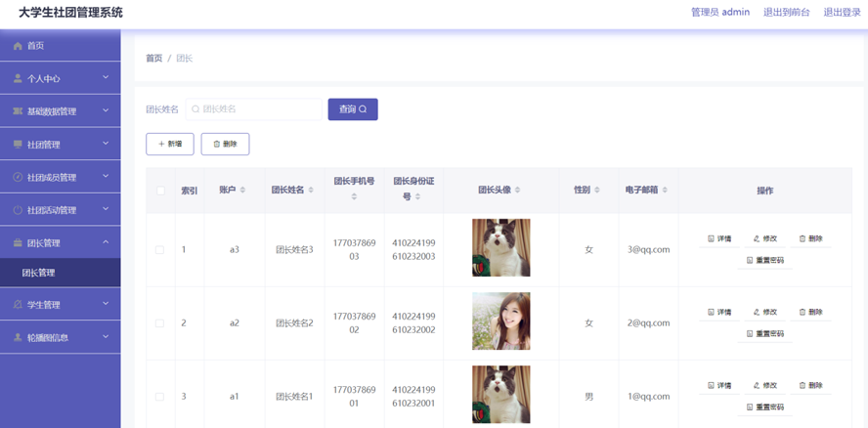Click 修改 for row a1

(x=765, y=385)
